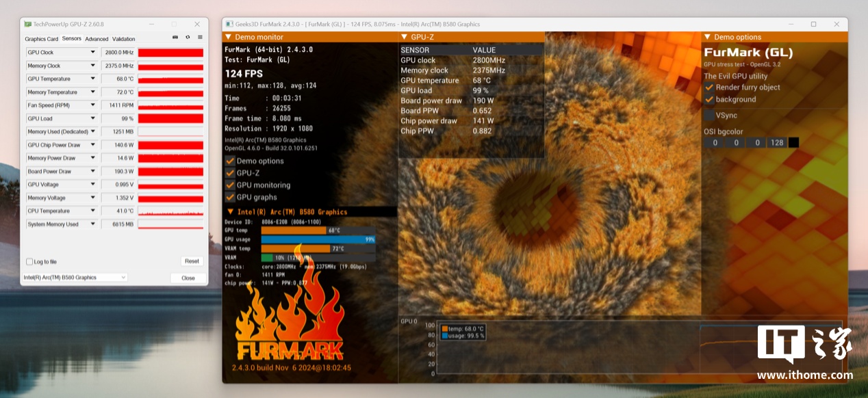Collapse the GPU-Z overlay panel header
This screenshot has height=398, width=868.
point(405,37)
